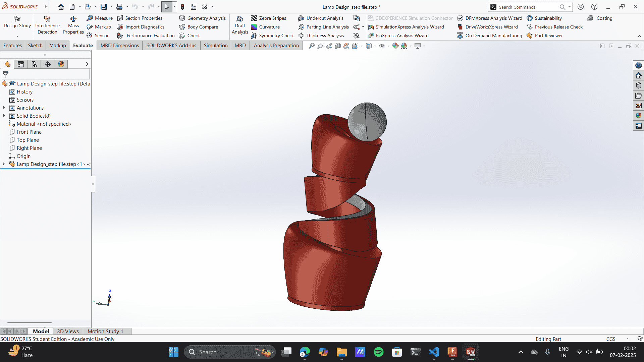644x362 pixels.
Task: Open the Sensor tool
Action: pyautogui.click(x=98, y=36)
